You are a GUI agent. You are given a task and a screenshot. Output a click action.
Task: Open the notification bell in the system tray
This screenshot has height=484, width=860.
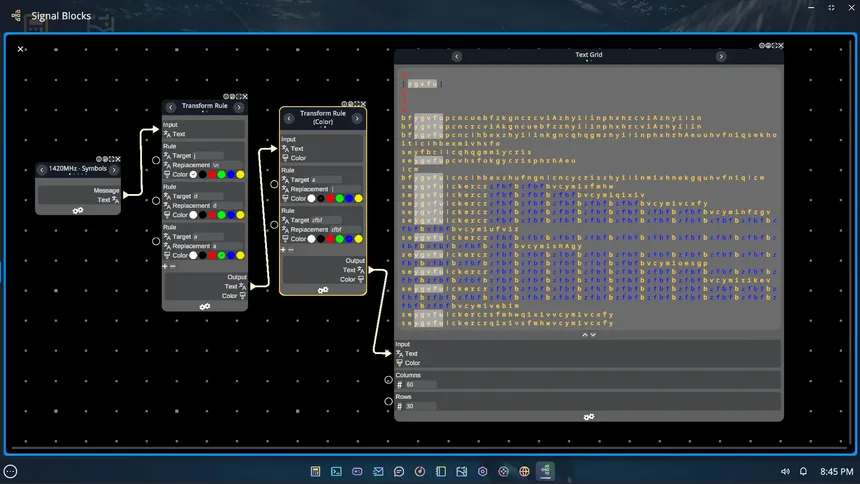click(802, 471)
